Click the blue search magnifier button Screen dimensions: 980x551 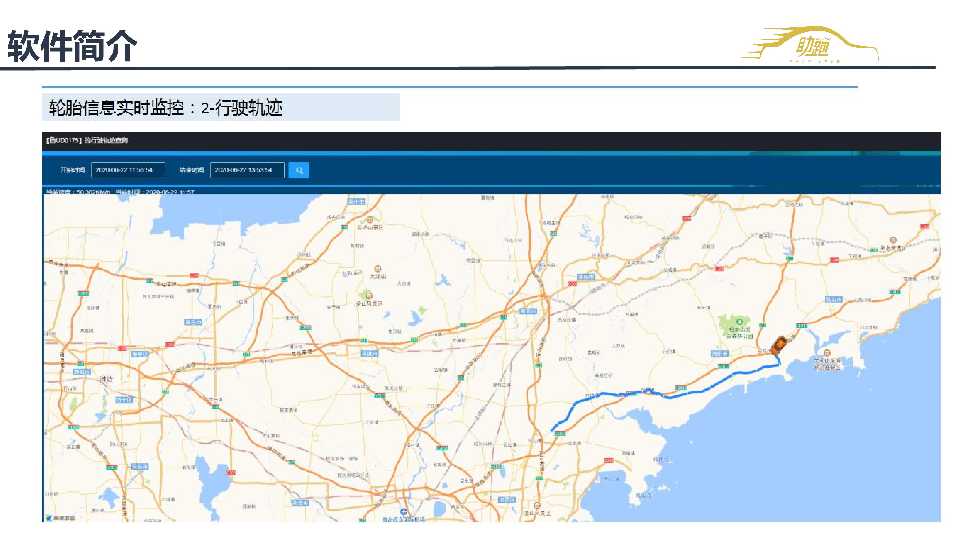coord(299,170)
